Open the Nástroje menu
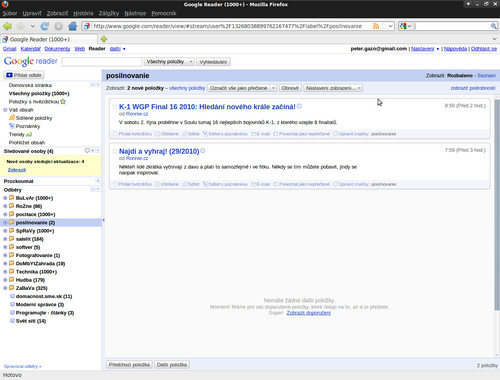This screenshot has width=500, height=380. coord(135,13)
